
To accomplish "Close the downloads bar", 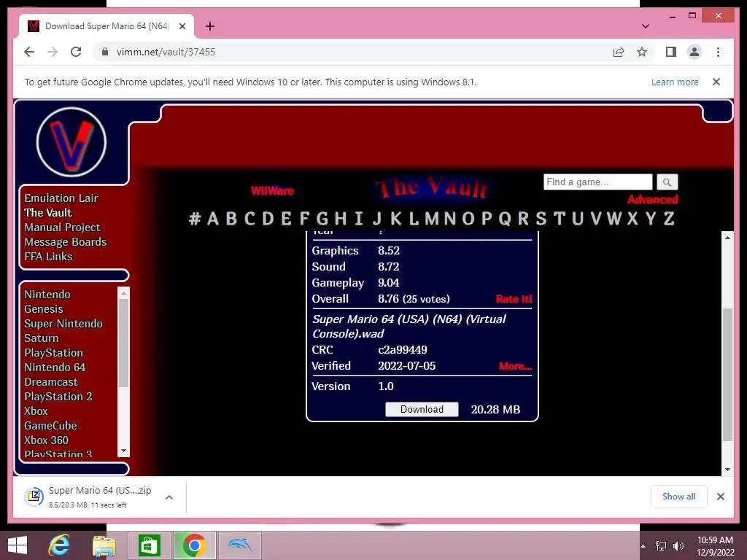I will click(720, 497).
